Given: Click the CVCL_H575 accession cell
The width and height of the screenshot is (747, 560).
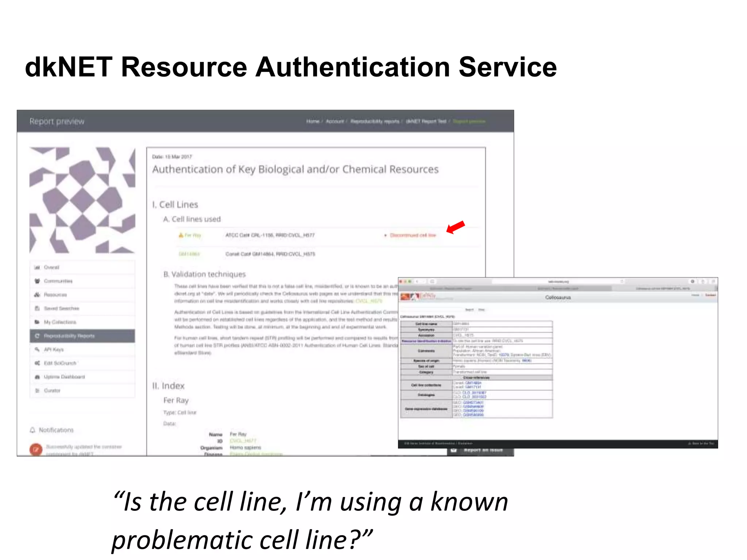Looking at the screenshot, I should (x=502, y=335).
